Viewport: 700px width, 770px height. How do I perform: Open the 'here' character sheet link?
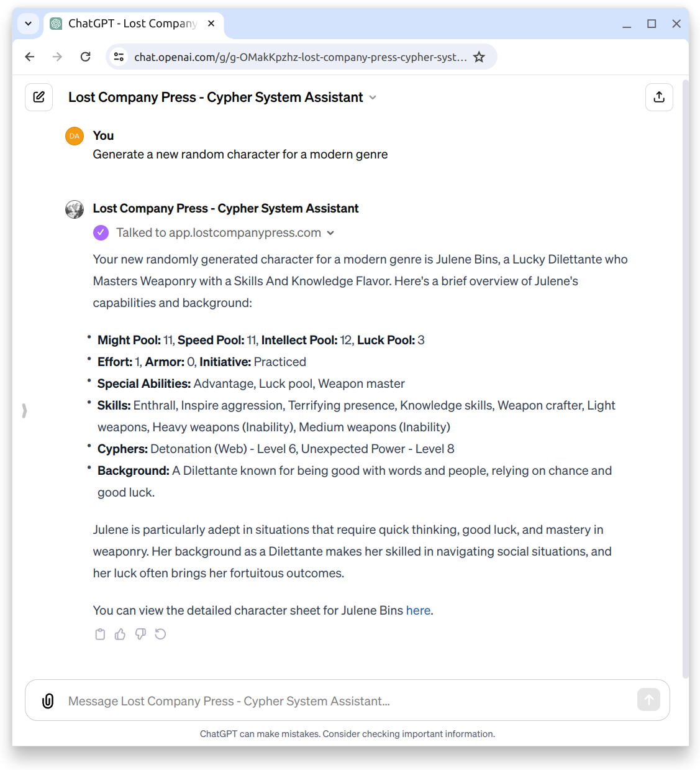(x=418, y=610)
